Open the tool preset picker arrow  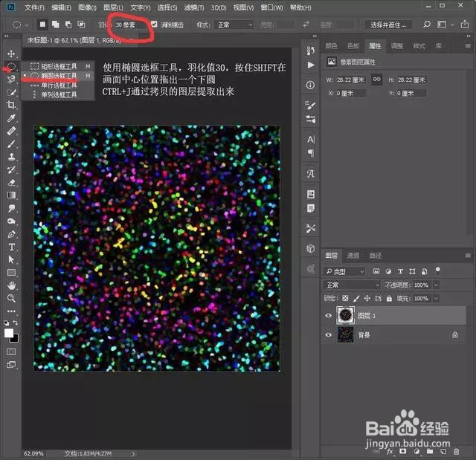[27, 25]
